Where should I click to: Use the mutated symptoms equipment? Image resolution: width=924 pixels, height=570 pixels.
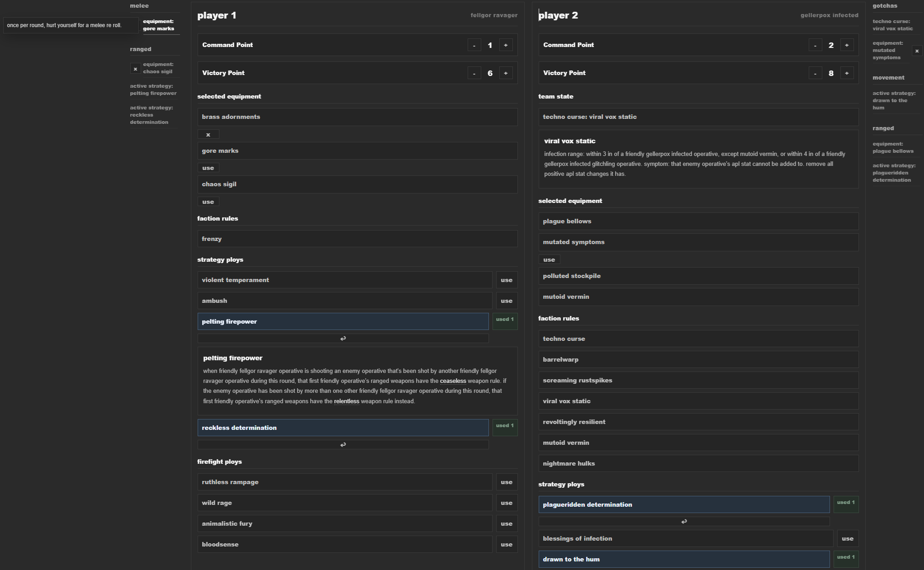[549, 259]
